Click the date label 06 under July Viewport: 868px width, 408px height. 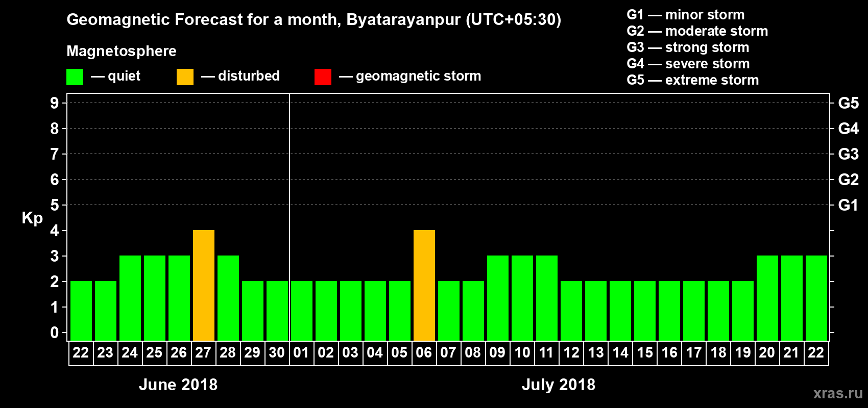424,352
